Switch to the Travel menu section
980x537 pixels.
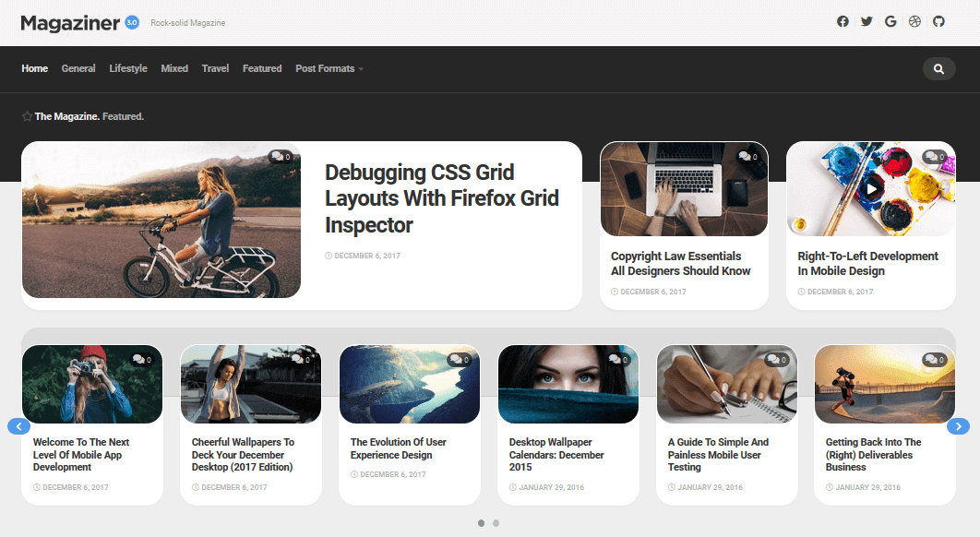215,68
